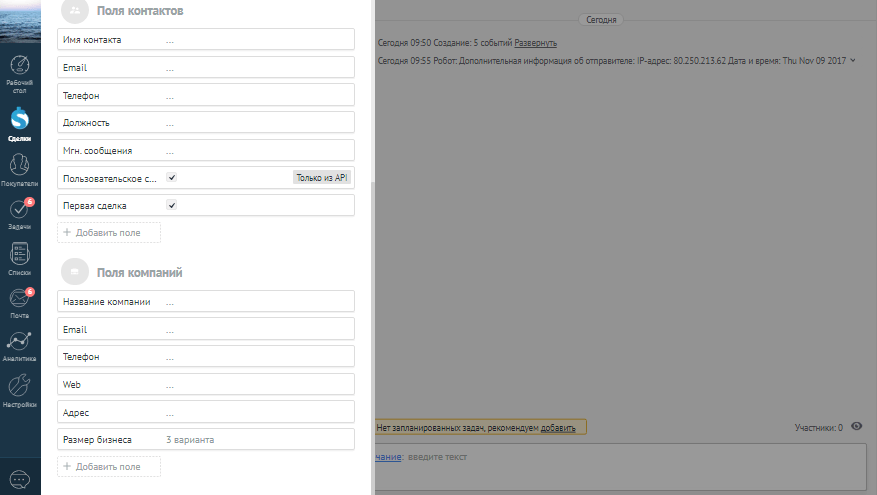
Task: Click Развернуть link to expand events
Action: click(535, 43)
